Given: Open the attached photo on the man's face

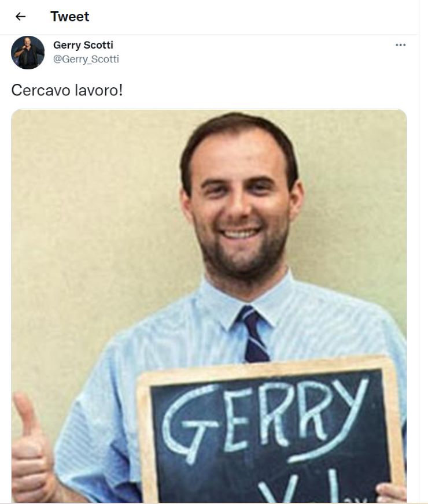Looking at the screenshot, I should 239,206.
